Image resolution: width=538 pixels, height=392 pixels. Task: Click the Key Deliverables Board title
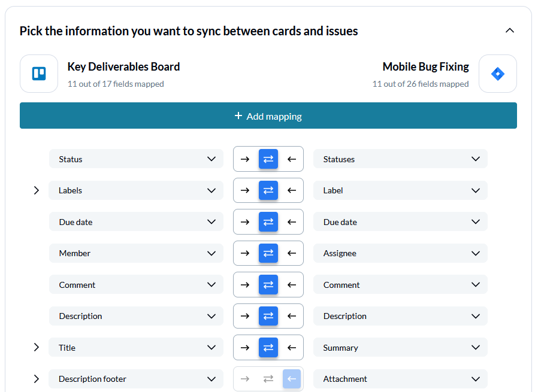pos(123,66)
